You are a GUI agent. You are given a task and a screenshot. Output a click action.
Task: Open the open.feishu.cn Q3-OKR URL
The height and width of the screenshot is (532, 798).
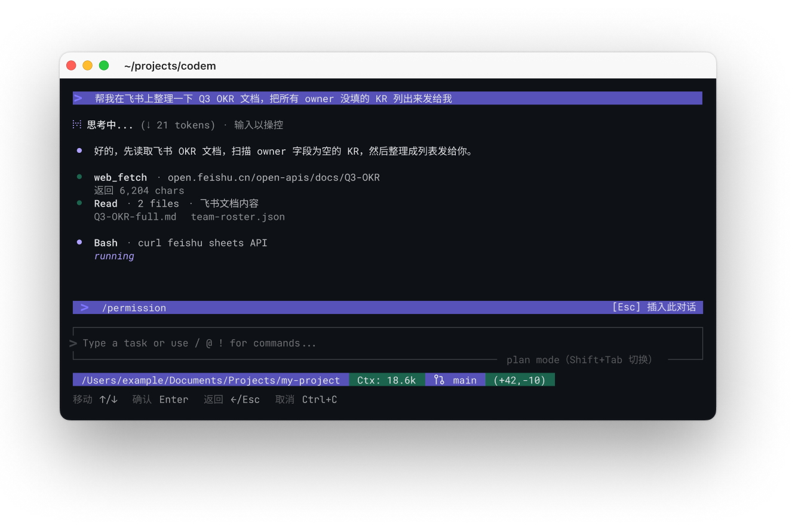274,177
